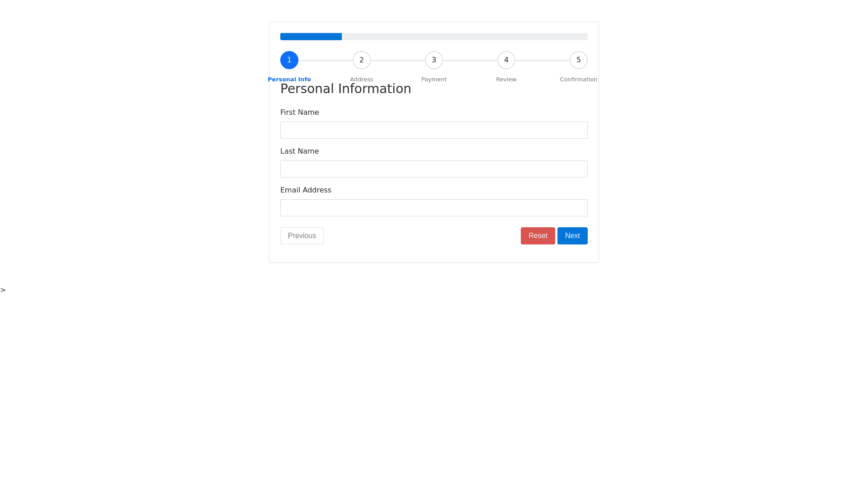Select step 3 Payment circle
The width and height of the screenshot is (868, 488).
pyautogui.click(x=434, y=60)
